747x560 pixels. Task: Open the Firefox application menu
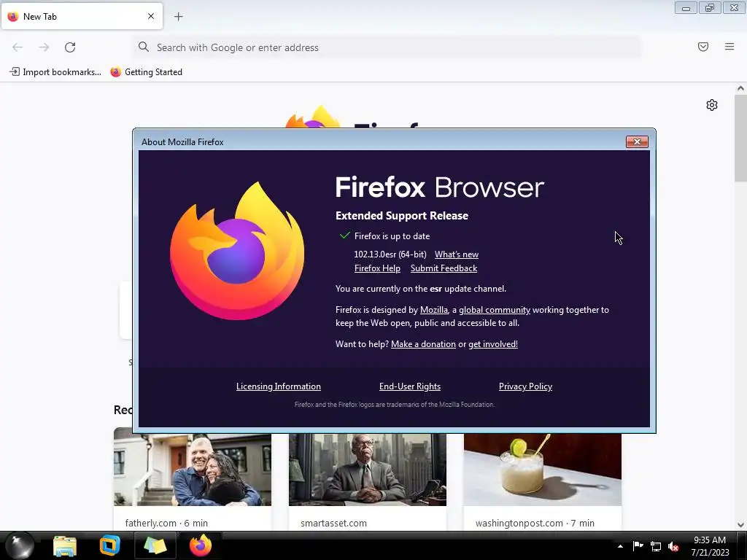click(x=729, y=47)
